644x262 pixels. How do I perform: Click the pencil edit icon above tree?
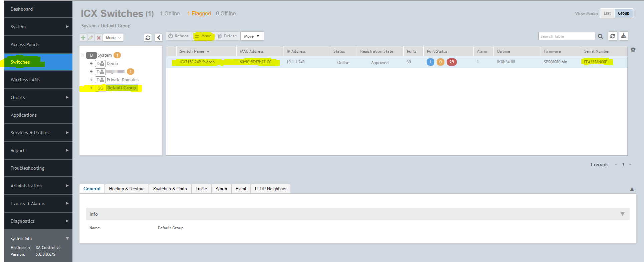(x=91, y=38)
